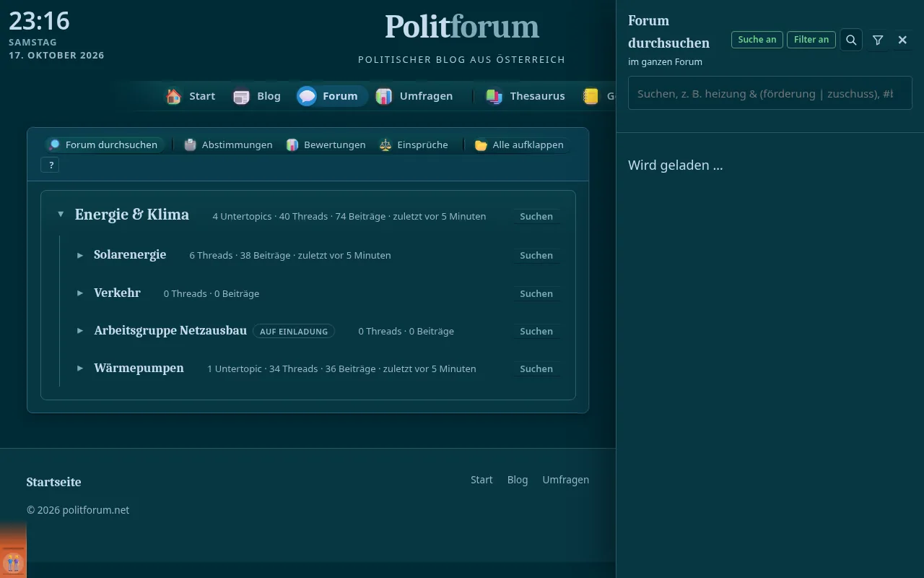Image resolution: width=924 pixels, height=578 pixels.
Task: Click Suchen in the Verkehr row
Action: click(536, 293)
